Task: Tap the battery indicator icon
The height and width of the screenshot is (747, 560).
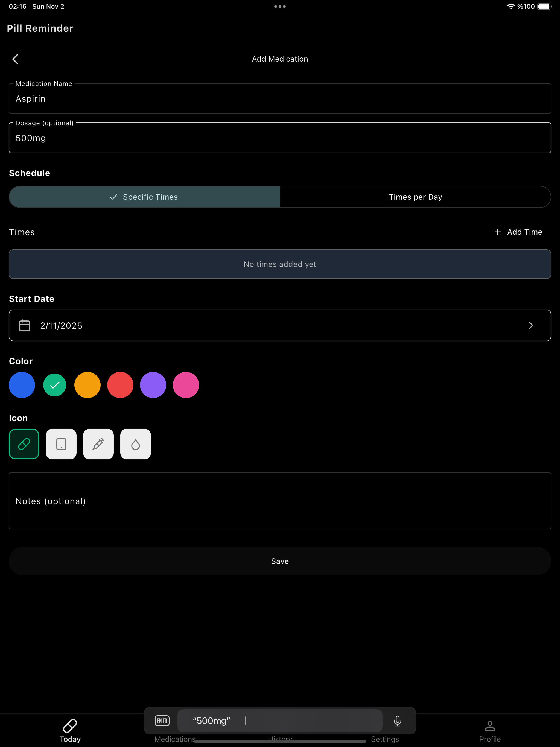Action: pos(544,6)
